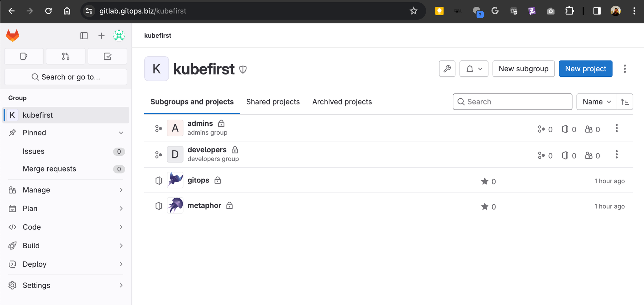Open merge requests shortcut icon
644x305 pixels.
(66, 56)
